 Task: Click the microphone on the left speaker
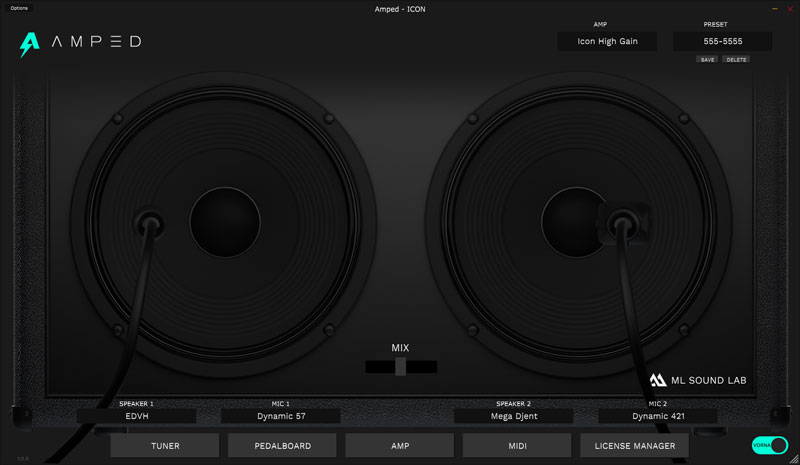coord(149,224)
